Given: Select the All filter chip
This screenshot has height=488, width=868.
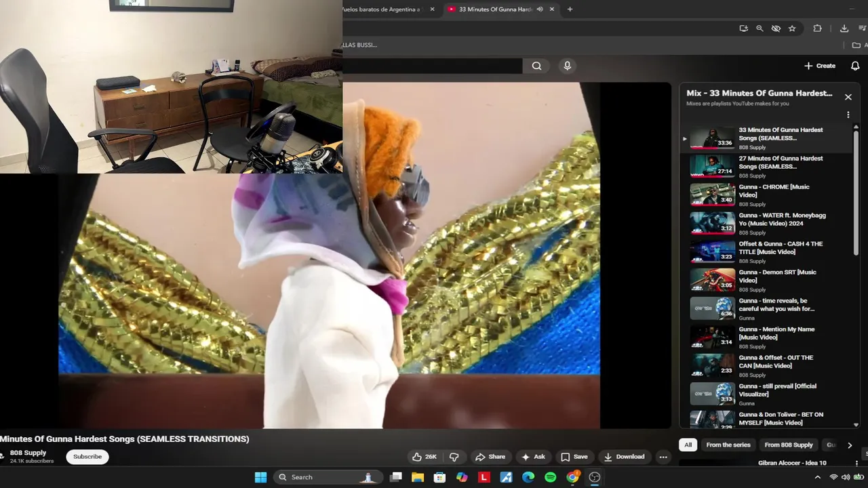Looking at the screenshot, I should point(688,445).
